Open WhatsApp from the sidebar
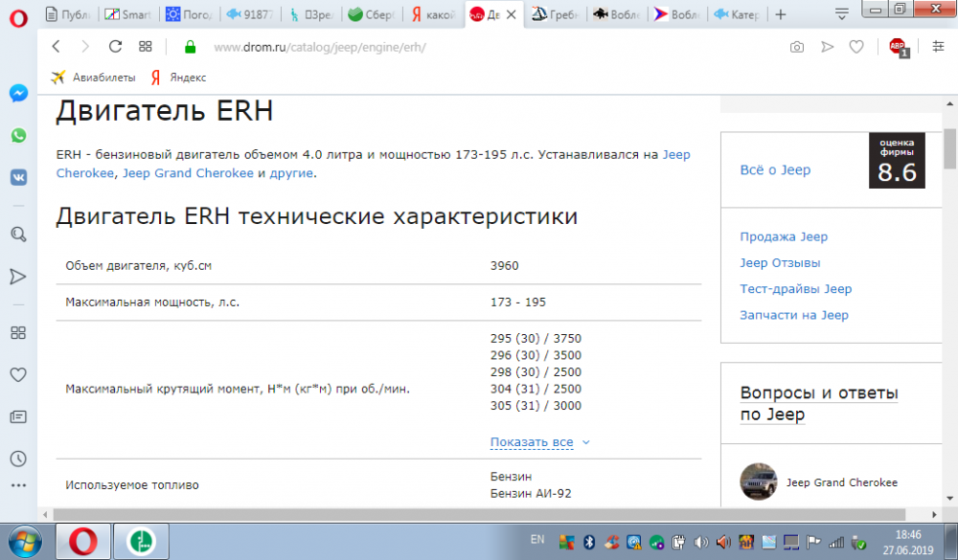The width and height of the screenshot is (958, 560). coord(18,136)
